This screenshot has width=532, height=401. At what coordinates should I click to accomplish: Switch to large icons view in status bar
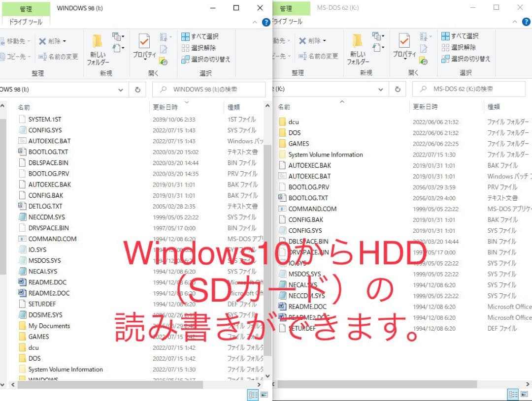pos(265,395)
